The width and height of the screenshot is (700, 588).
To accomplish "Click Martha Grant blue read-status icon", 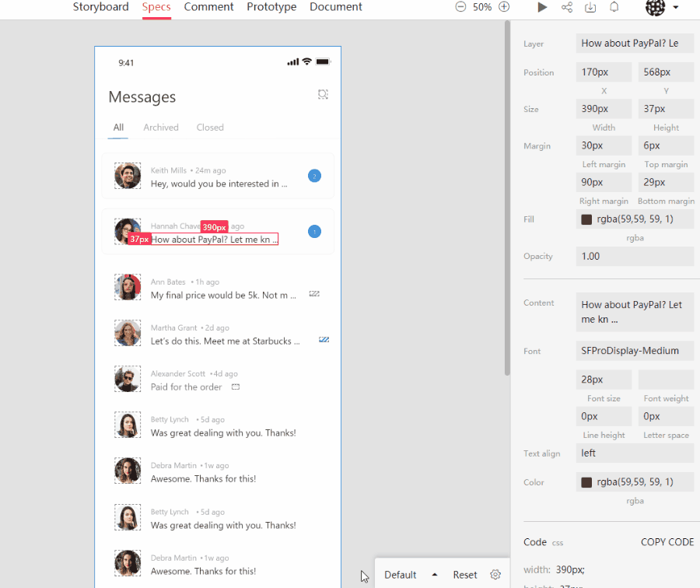I will pyautogui.click(x=324, y=340).
